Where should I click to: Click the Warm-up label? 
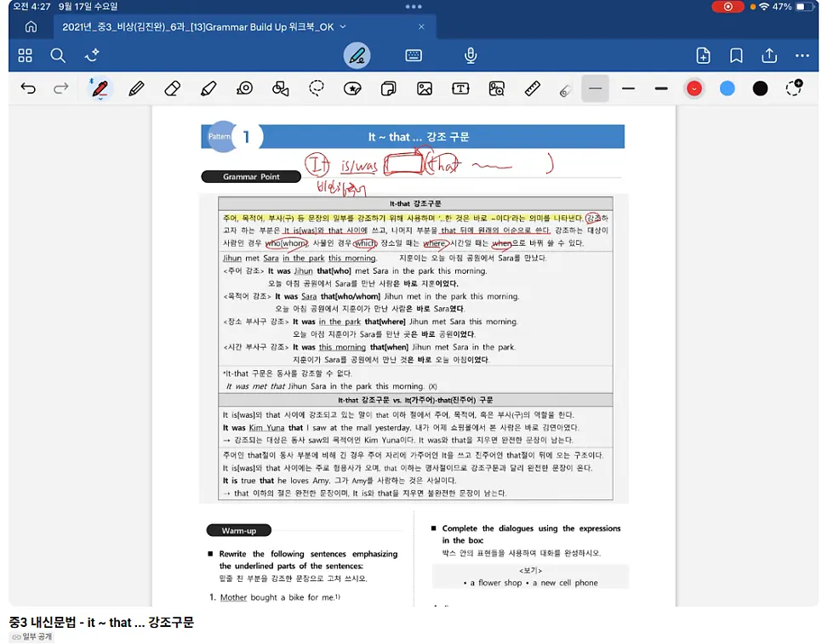(x=239, y=530)
